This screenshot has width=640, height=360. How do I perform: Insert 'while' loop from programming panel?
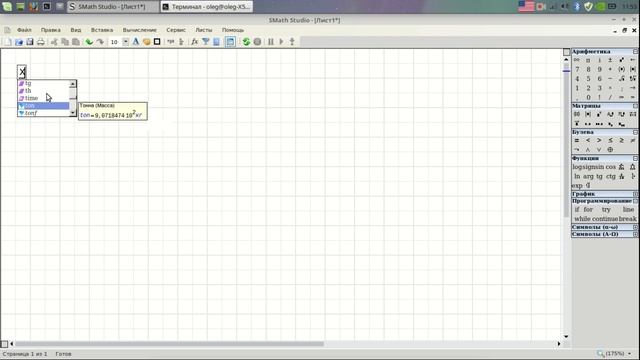(x=582, y=219)
